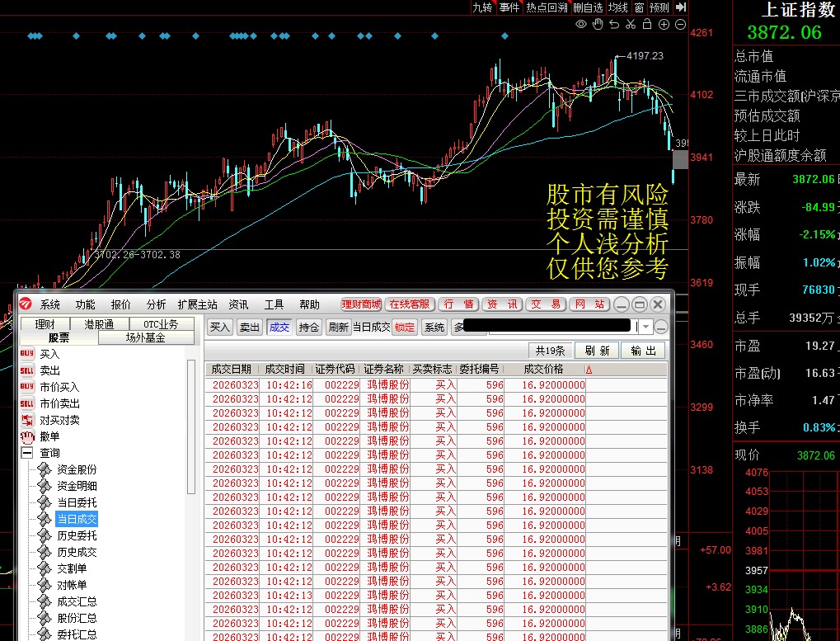840x641 pixels.
Task: Click the undo arrow icon on chart
Action: point(614,25)
